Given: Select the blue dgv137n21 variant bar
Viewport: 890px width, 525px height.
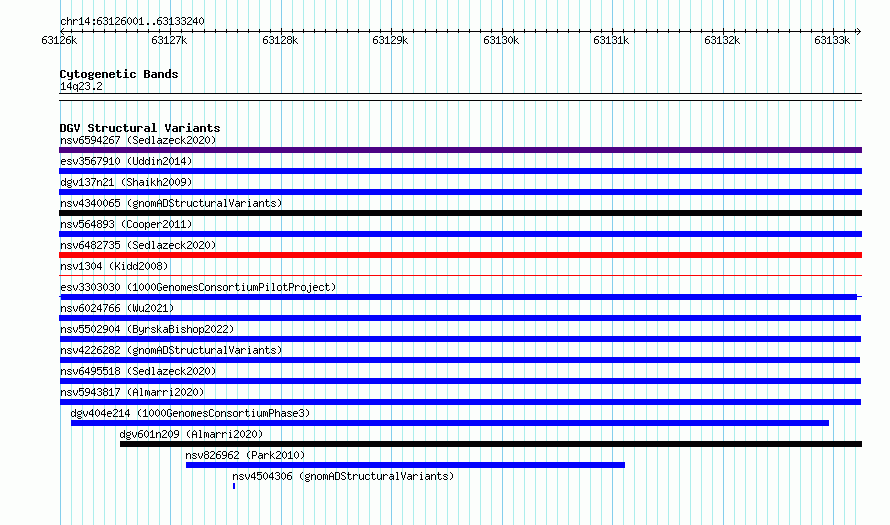Looking at the screenshot, I should (460, 192).
